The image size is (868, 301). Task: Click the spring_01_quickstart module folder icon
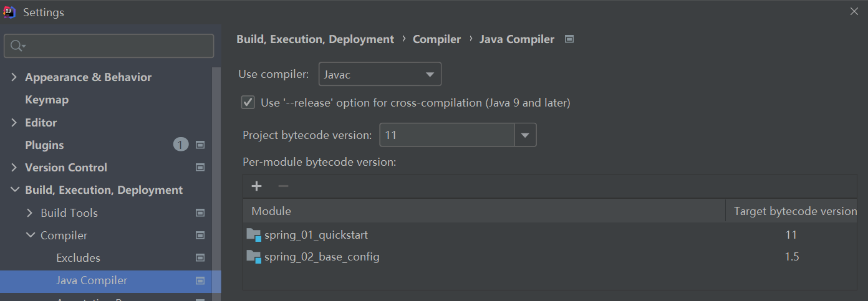click(x=254, y=235)
